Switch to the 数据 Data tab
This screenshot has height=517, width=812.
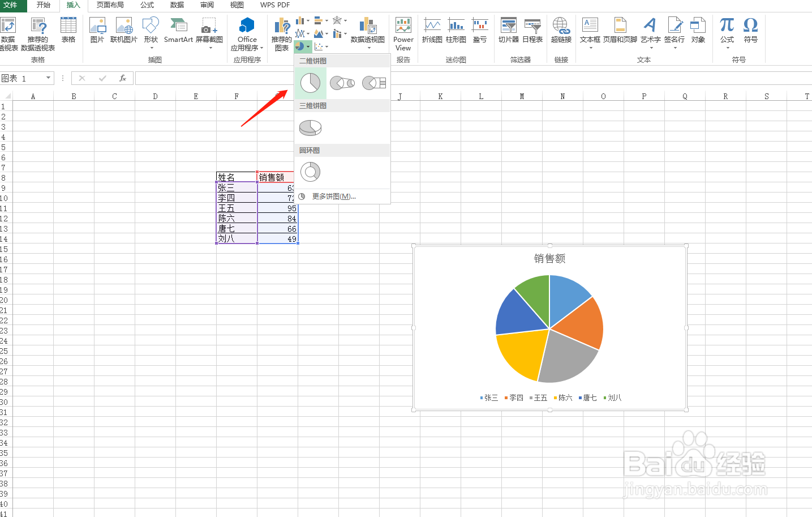point(177,5)
